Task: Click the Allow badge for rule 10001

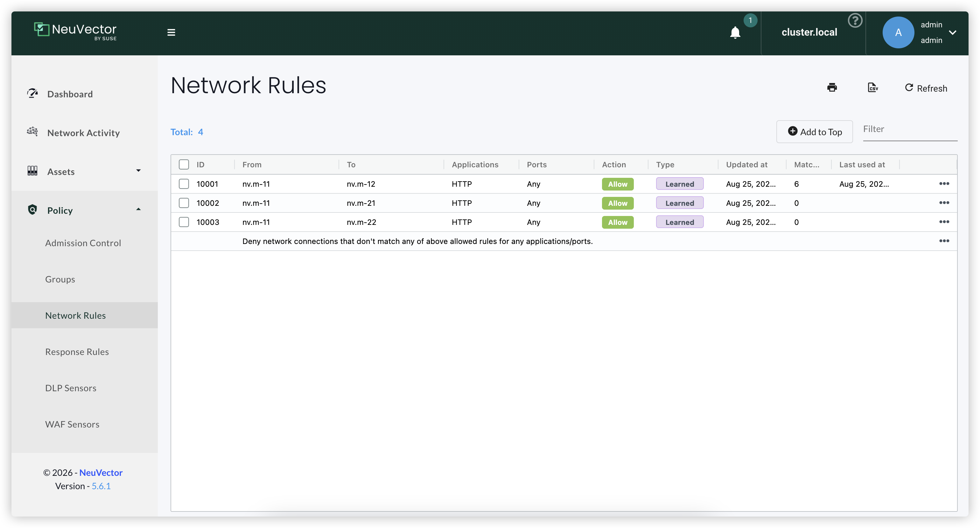Action: point(618,184)
